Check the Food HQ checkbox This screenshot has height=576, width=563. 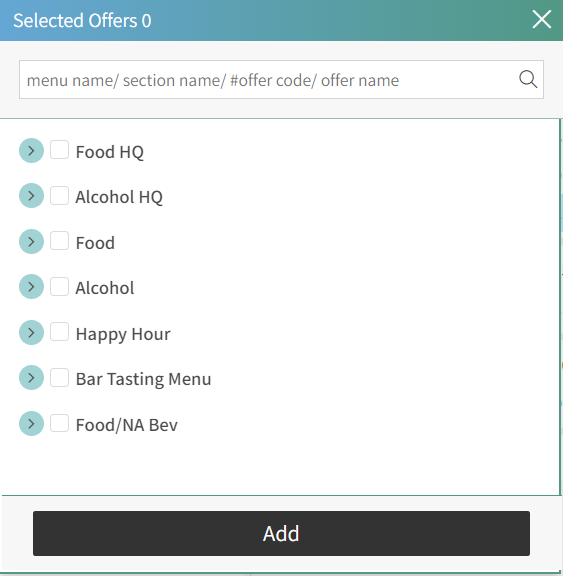59,150
